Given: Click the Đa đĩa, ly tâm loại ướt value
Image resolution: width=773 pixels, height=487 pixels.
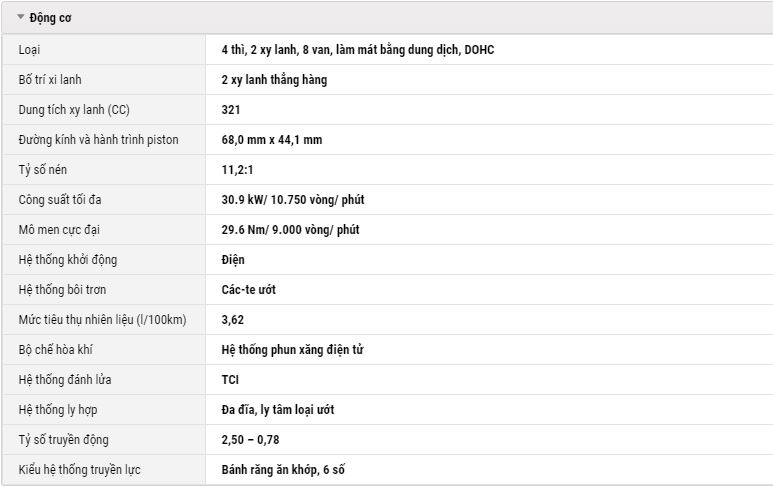Looking at the screenshot, I should point(278,410).
